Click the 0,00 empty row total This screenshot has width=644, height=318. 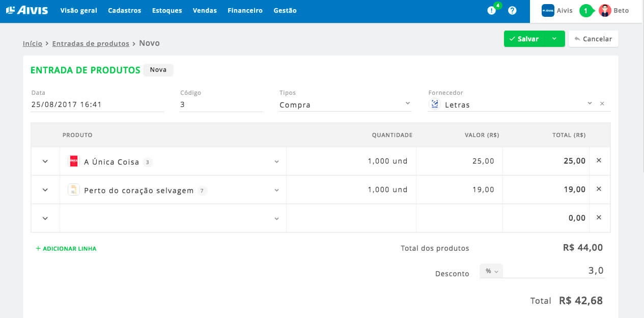(577, 218)
